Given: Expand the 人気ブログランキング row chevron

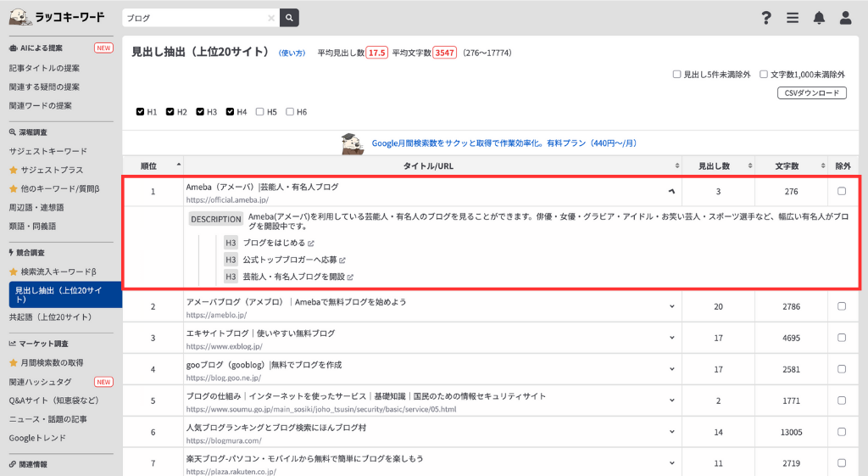Looking at the screenshot, I should (671, 432).
